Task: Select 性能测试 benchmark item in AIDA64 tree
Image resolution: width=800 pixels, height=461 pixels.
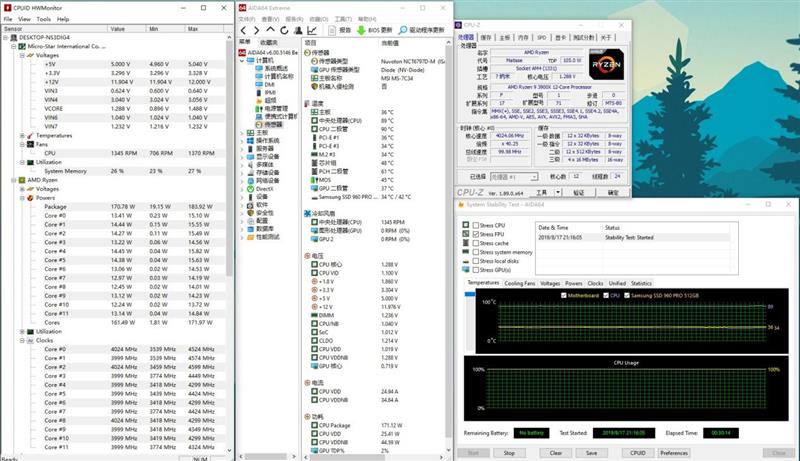Action: tap(263, 237)
